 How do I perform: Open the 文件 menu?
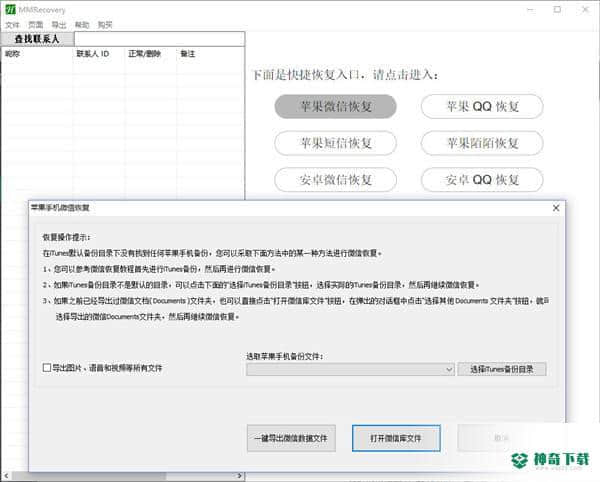(x=12, y=25)
